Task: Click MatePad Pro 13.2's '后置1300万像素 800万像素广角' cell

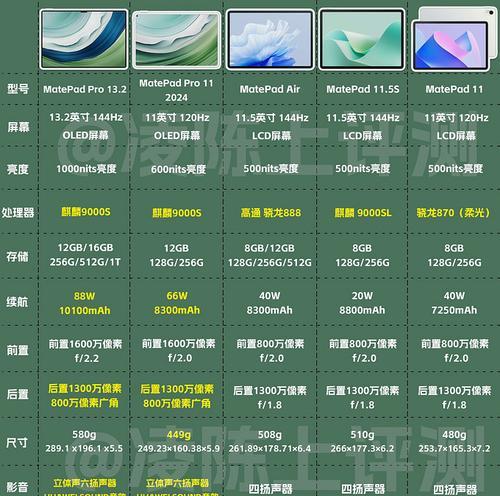Action: click(x=85, y=396)
